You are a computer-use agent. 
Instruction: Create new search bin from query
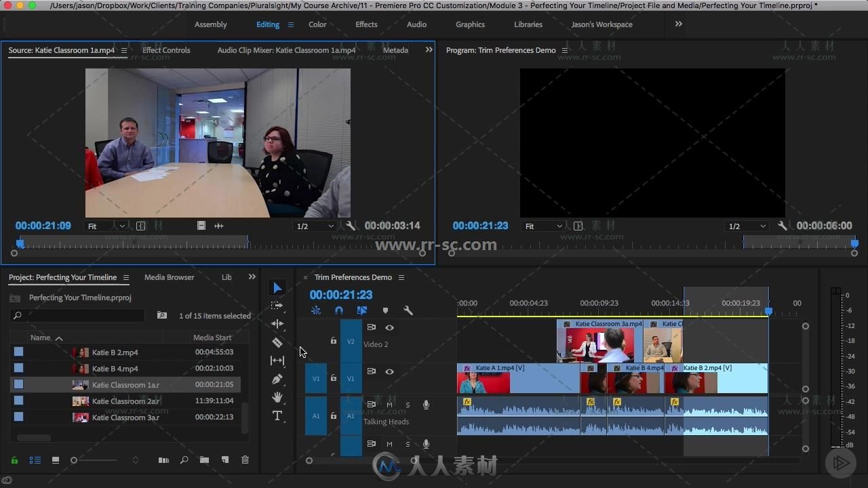point(162,315)
